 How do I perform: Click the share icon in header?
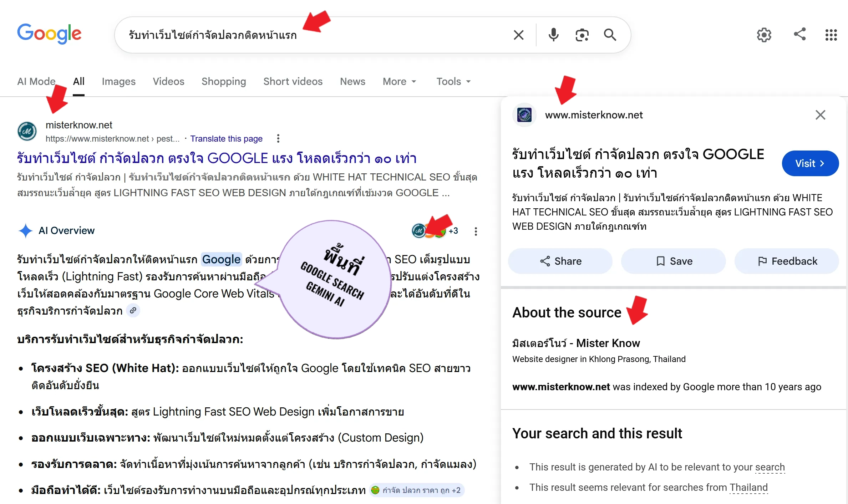coord(800,34)
